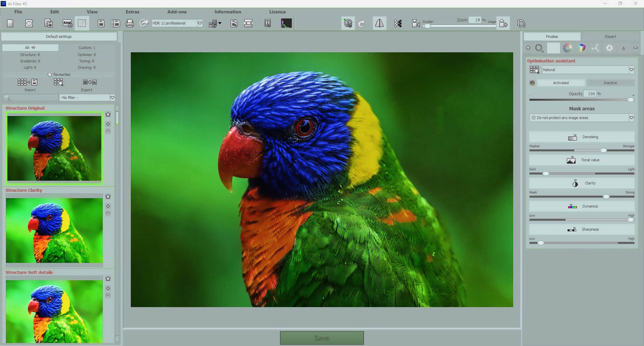The width and height of the screenshot is (644, 346).
Task: Open the Extras menu
Action: pyautogui.click(x=132, y=11)
